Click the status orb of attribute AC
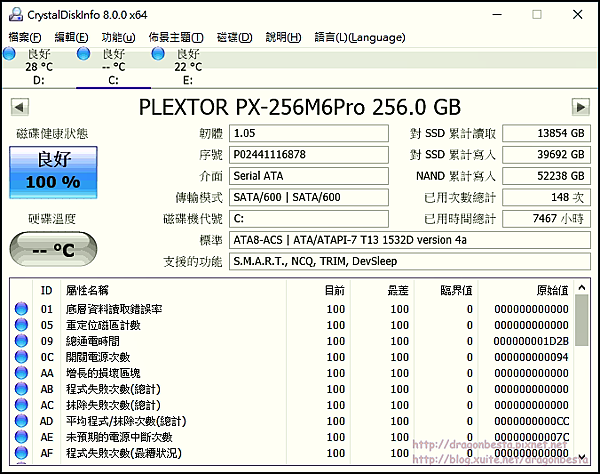Image resolution: width=600 pixels, height=474 pixels. (21, 405)
